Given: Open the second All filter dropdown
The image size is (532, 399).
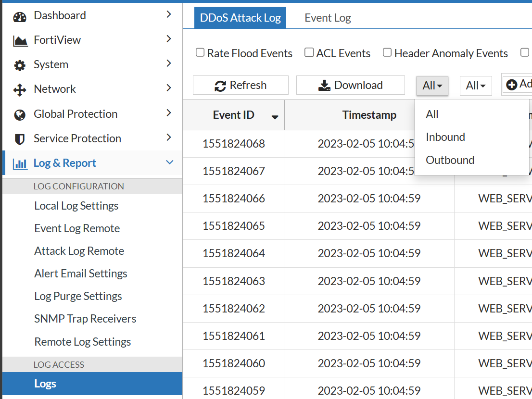Looking at the screenshot, I should tap(475, 85).
